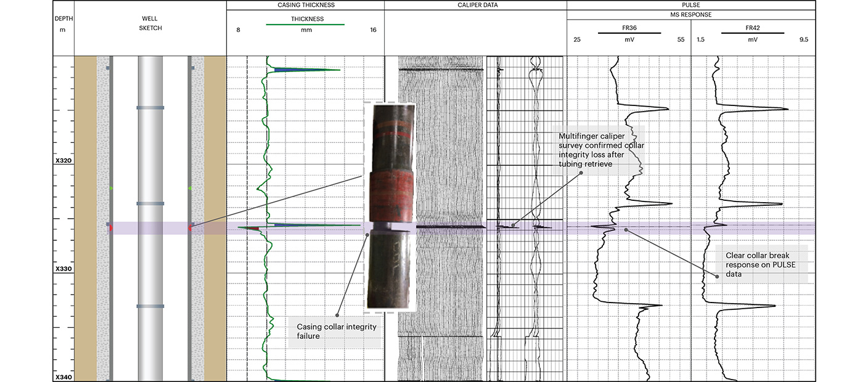This screenshot has width=868, height=382.
Task: Select the X320 depth marker
Action: click(63, 161)
